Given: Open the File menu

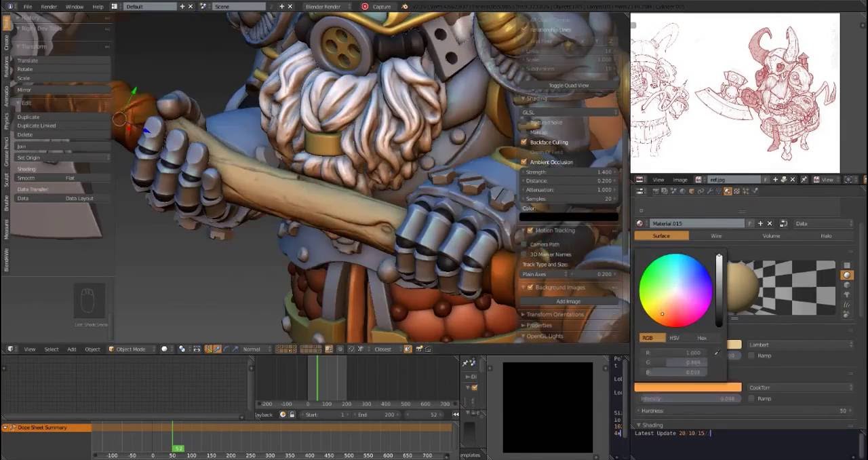Looking at the screenshot, I should pos(28,6).
